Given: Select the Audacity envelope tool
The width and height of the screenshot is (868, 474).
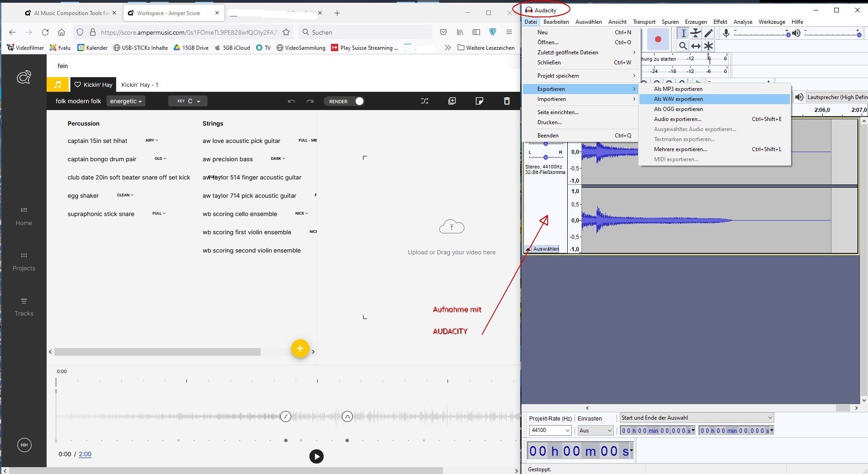Looking at the screenshot, I should (x=696, y=33).
